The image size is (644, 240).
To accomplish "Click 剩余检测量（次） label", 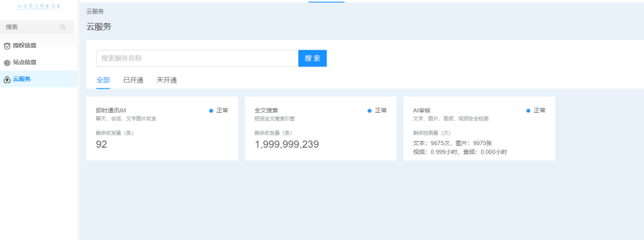I will (431, 133).
